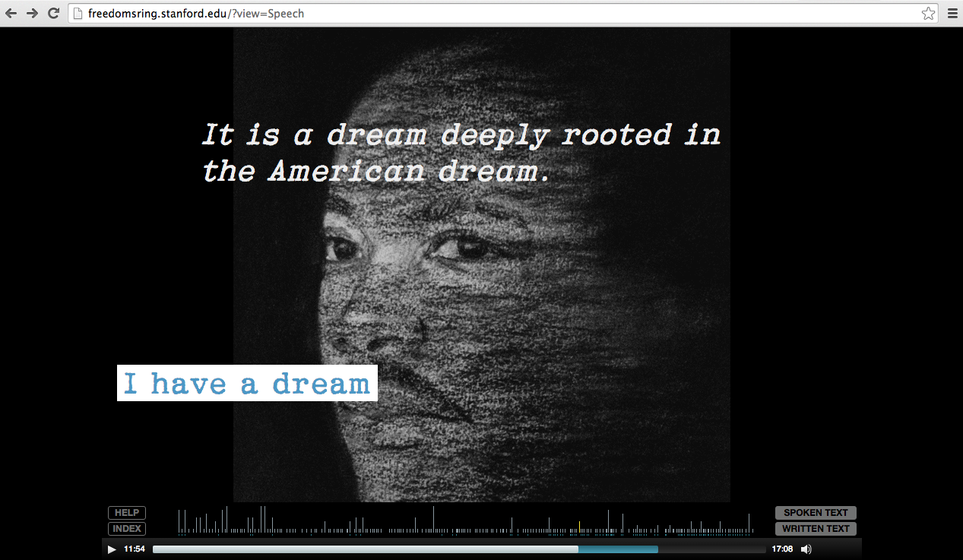Screen dimensions: 963x560
Task: Open the HELP panel
Action: [x=127, y=513]
